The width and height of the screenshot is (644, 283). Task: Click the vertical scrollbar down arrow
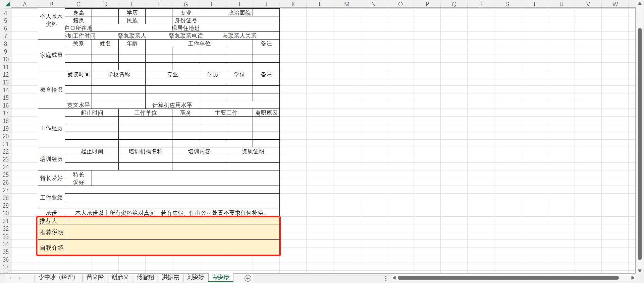(640, 271)
